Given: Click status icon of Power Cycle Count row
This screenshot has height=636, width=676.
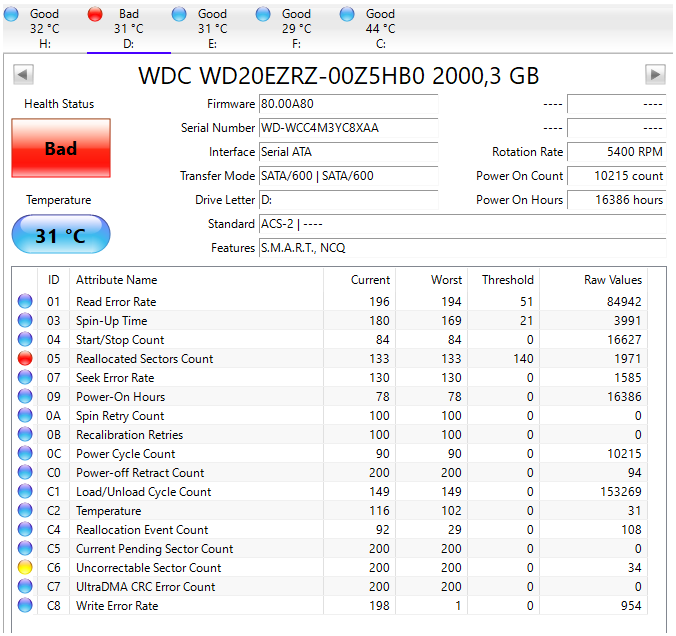Looking at the screenshot, I should [25, 453].
